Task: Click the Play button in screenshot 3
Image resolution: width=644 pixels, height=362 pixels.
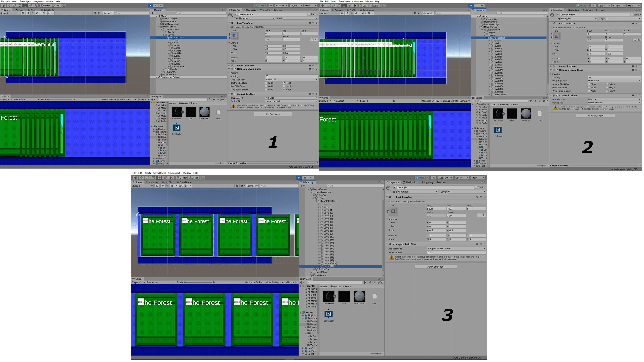Action: click(299, 178)
